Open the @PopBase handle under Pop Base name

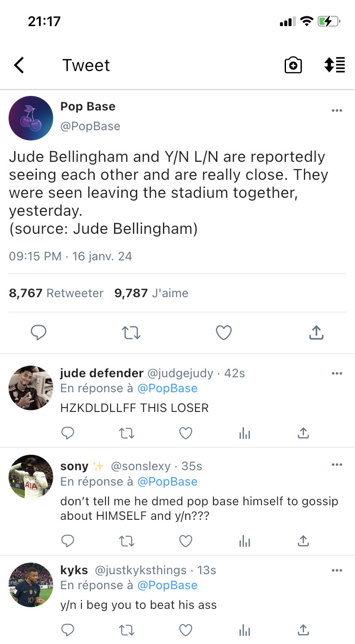tap(90, 126)
